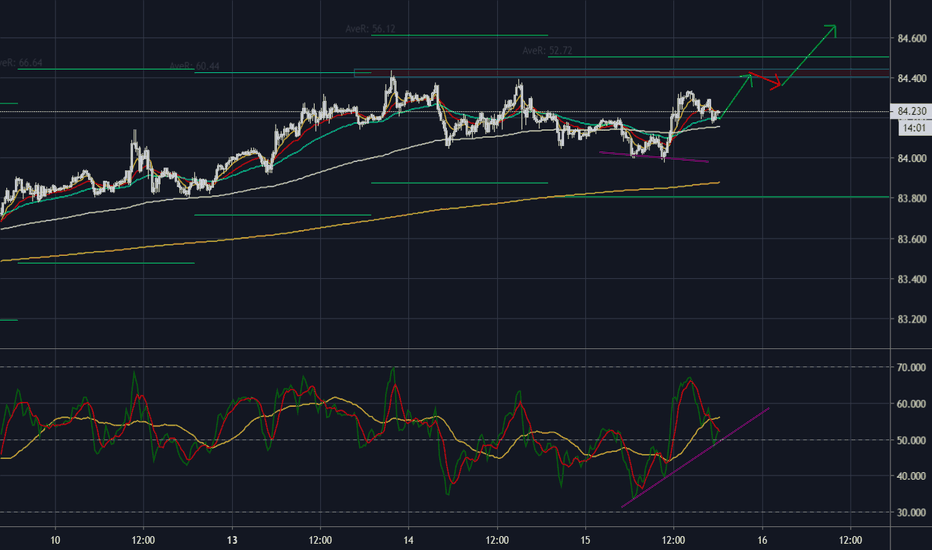Screen dimensions: 932x550
Task: Click the 83.800 price axis label
Action: (910, 199)
